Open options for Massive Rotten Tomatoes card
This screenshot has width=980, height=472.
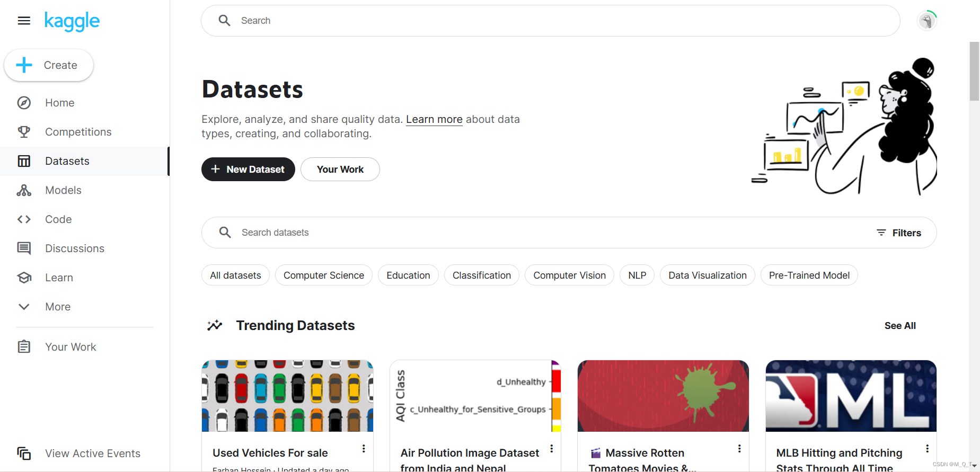click(x=739, y=449)
